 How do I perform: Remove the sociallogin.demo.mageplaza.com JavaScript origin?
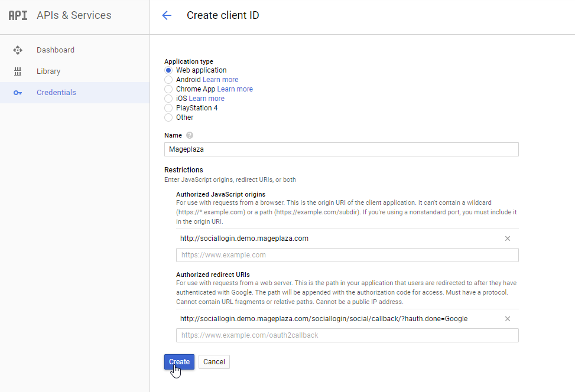tap(508, 239)
